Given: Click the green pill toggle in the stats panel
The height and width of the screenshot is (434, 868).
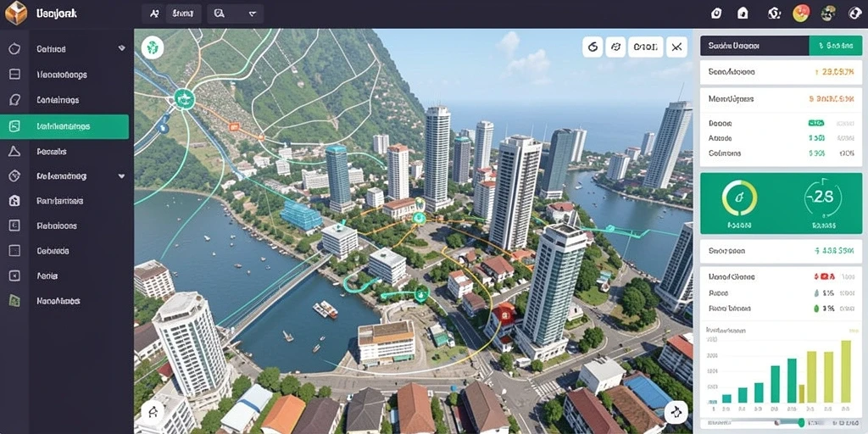Looking at the screenshot, I should pos(816,123).
